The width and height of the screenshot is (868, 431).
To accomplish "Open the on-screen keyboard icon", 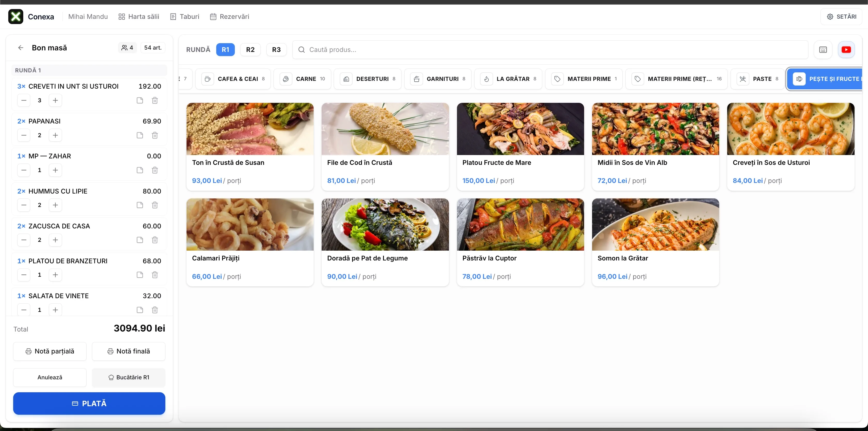I will 823,50.
